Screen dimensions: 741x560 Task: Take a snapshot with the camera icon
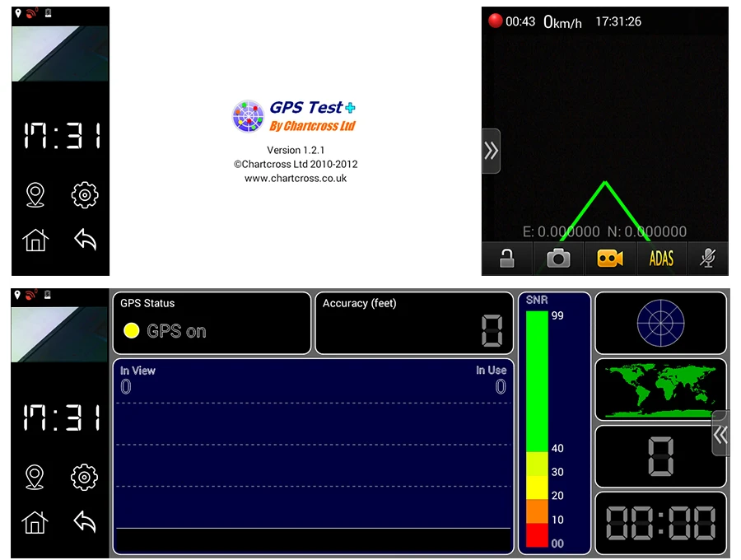(558, 258)
